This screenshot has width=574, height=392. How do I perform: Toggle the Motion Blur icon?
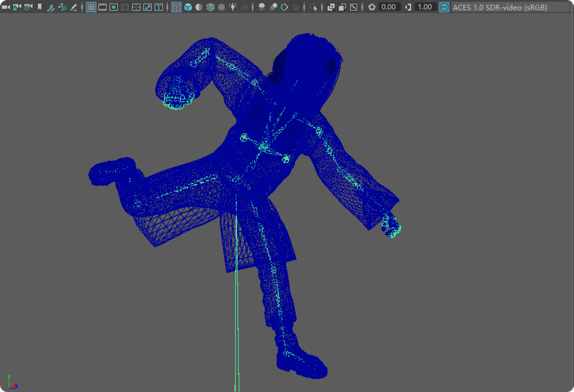[273, 7]
